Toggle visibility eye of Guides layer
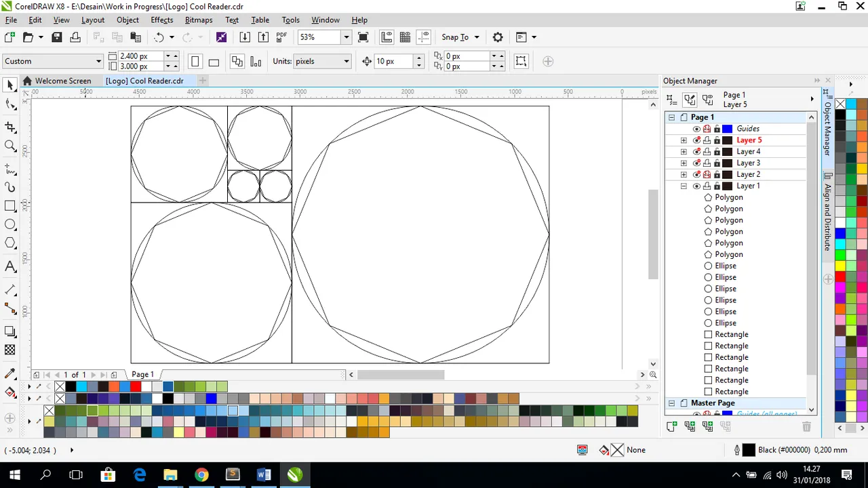This screenshot has height=488, width=868. (x=696, y=129)
